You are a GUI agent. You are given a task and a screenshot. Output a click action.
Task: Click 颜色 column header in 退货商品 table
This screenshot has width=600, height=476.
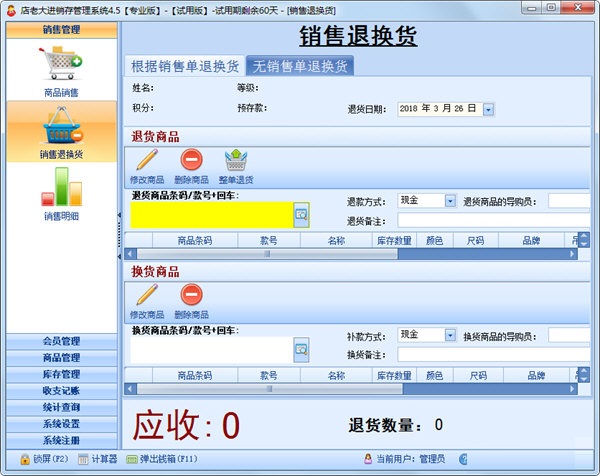pos(435,240)
